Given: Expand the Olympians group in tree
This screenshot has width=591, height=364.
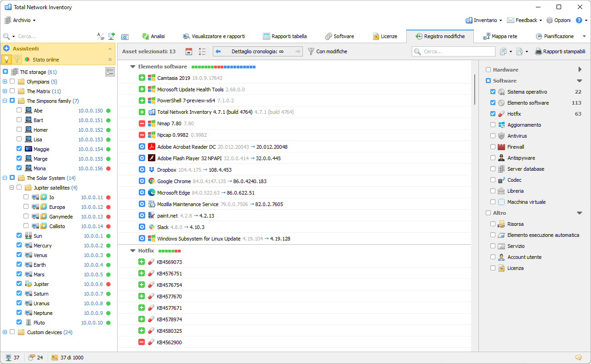Looking at the screenshot, I should [x=5, y=82].
